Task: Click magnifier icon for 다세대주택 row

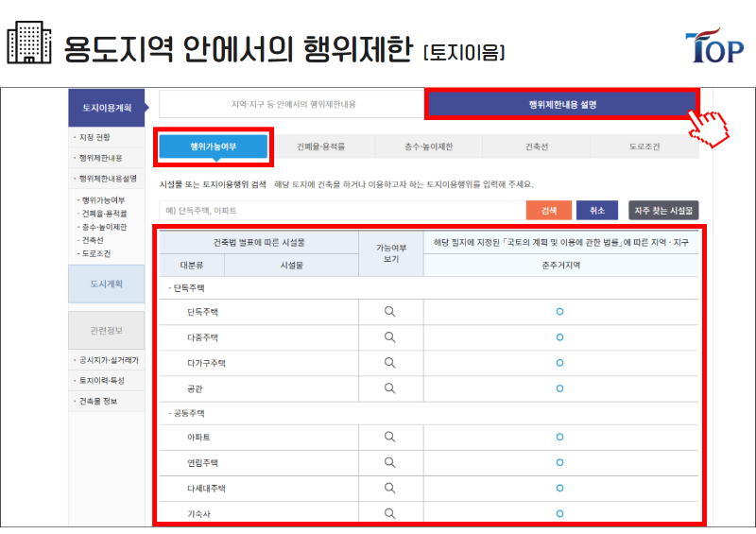Action: point(389,489)
